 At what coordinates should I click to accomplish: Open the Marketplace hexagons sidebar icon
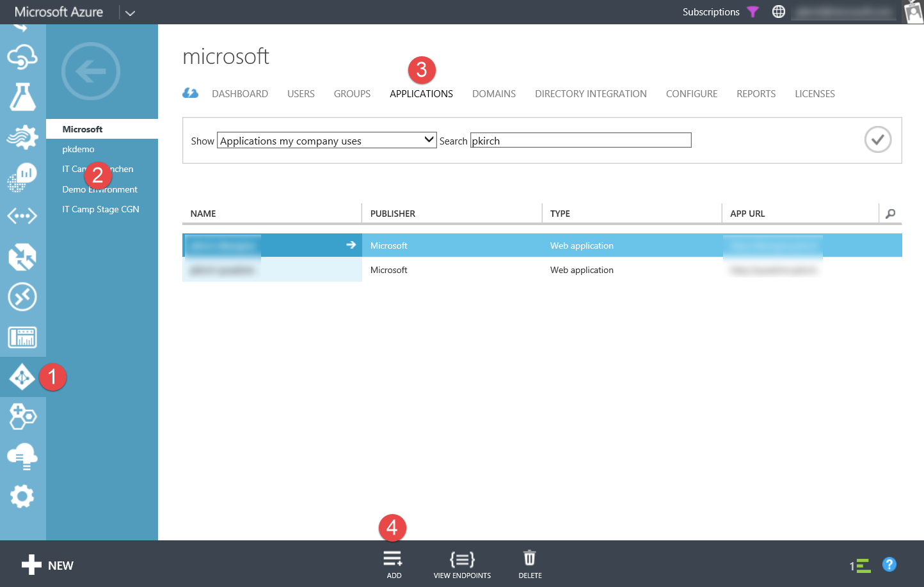[22, 417]
